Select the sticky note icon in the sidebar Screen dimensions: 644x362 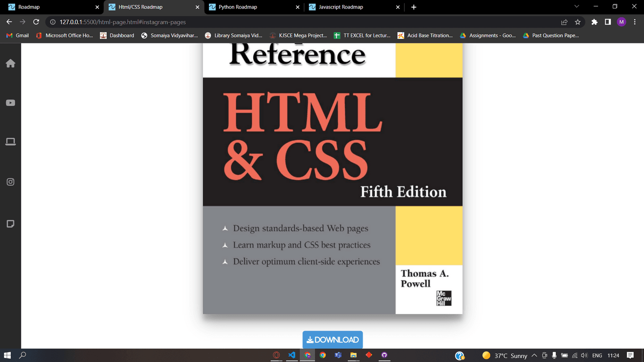click(x=10, y=224)
